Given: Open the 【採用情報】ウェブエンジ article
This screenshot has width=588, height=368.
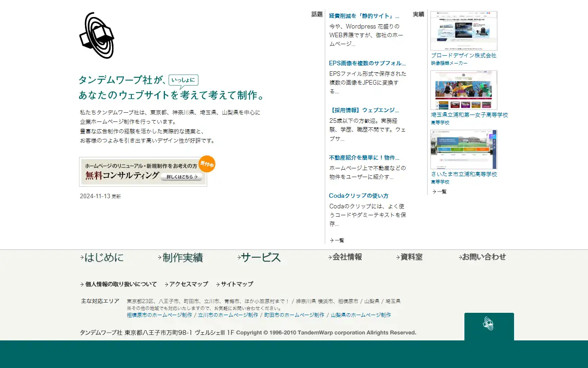Looking at the screenshot, I should pyautogui.click(x=364, y=110).
